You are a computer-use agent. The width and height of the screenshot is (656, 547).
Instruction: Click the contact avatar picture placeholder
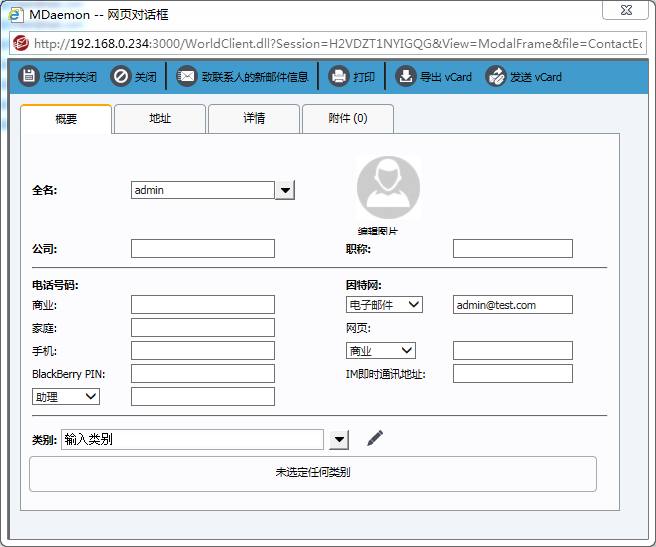tap(388, 187)
